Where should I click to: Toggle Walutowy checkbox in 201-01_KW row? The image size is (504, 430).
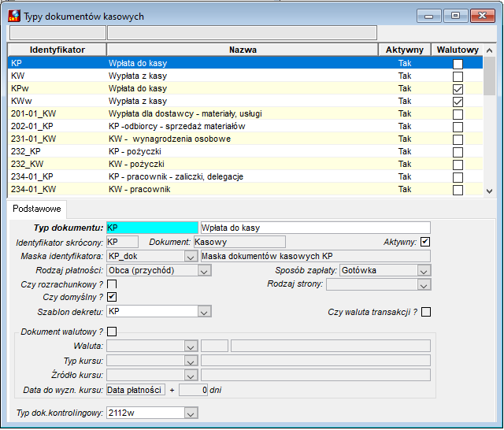tap(458, 114)
